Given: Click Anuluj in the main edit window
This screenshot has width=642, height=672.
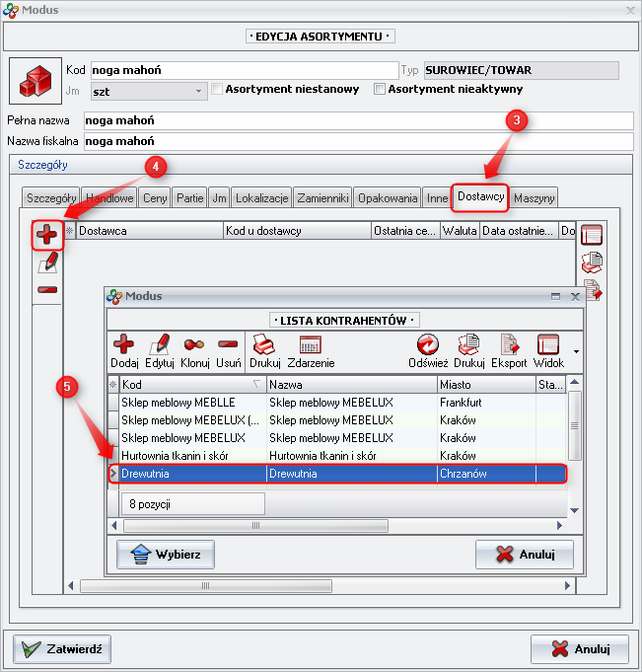Looking at the screenshot, I should pyautogui.click(x=580, y=649).
